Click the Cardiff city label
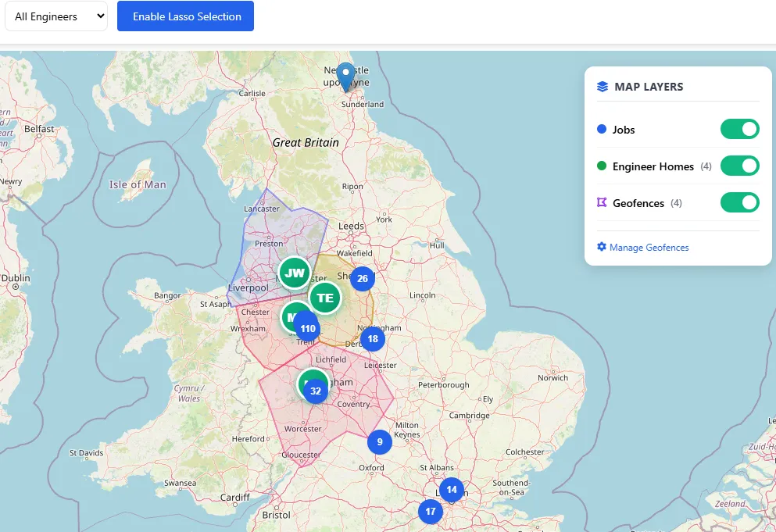 point(235,498)
